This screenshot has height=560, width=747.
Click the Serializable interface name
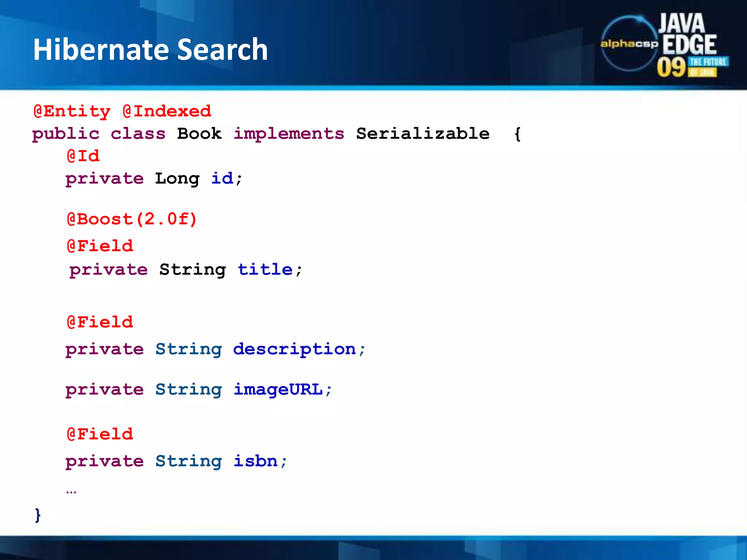(x=423, y=134)
